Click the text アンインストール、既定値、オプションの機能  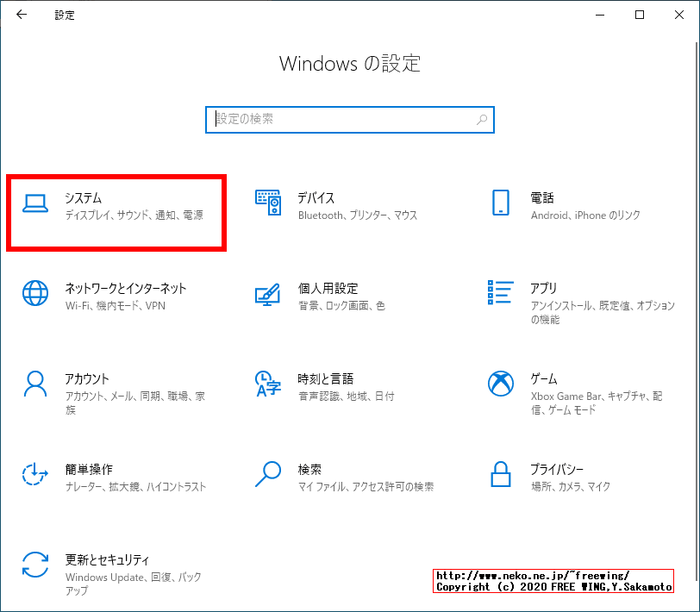[603, 313]
